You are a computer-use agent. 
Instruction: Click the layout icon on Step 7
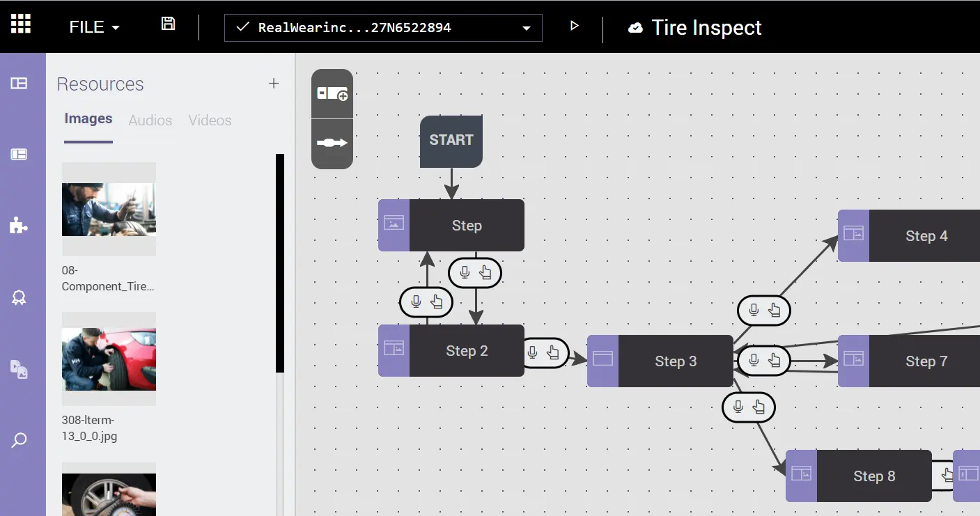(x=853, y=359)
